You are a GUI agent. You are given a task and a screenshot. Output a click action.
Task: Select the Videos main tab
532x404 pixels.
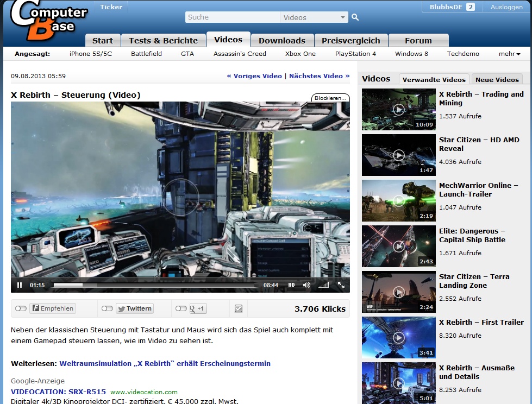[228, 39]
